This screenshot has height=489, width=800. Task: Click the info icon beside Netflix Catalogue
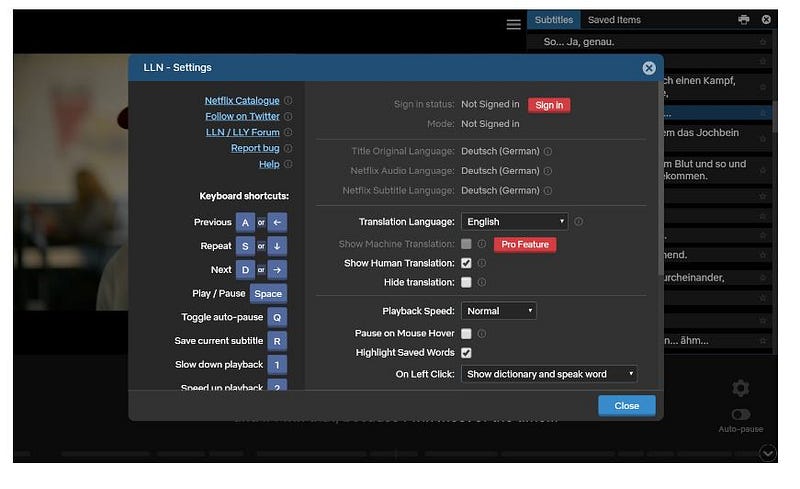(288, 101)
